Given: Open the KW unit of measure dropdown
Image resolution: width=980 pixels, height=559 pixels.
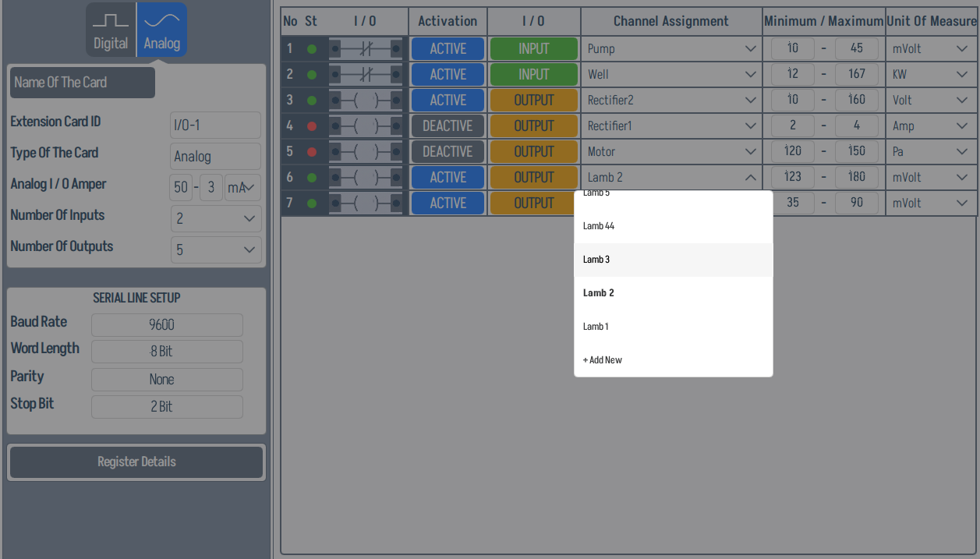Looking at the screenshot, I should tap(931, 74).
